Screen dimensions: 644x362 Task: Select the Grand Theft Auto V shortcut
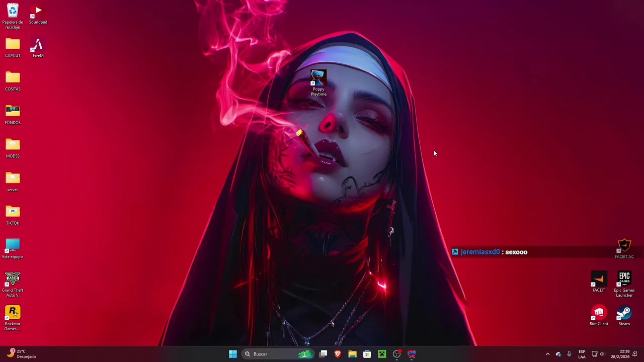[13, 285]
